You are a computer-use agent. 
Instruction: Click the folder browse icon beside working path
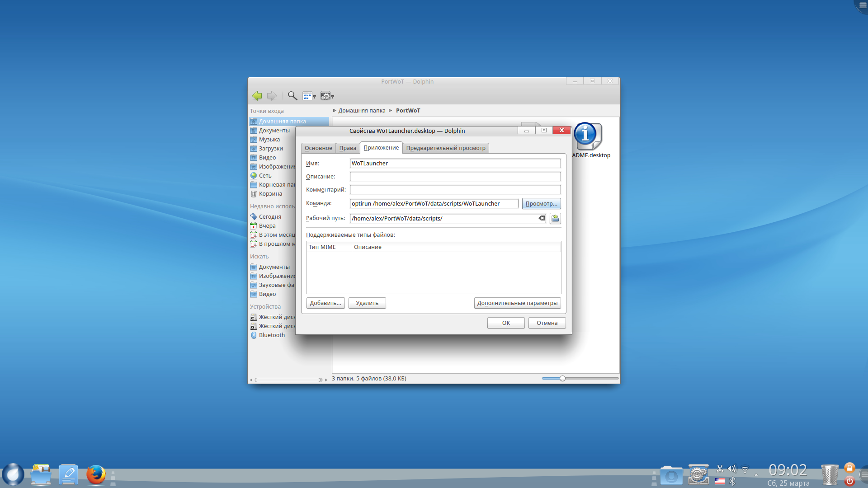[x=555, y=219]
